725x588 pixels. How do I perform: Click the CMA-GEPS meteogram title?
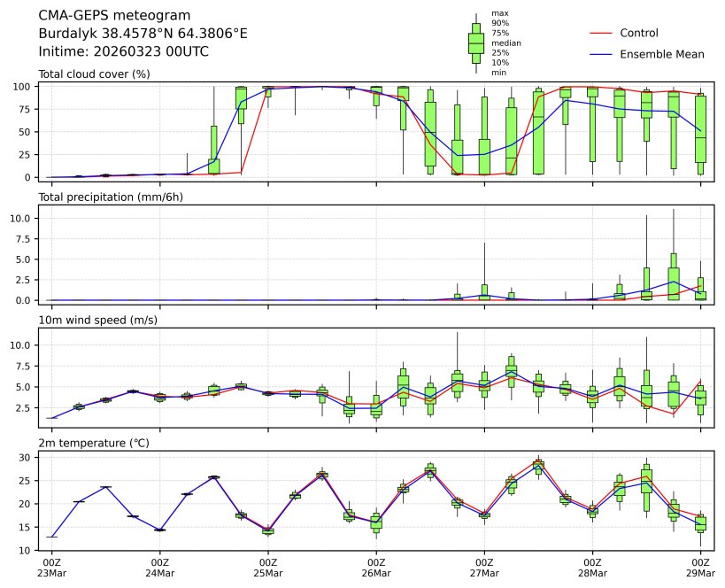pos(102,16)
